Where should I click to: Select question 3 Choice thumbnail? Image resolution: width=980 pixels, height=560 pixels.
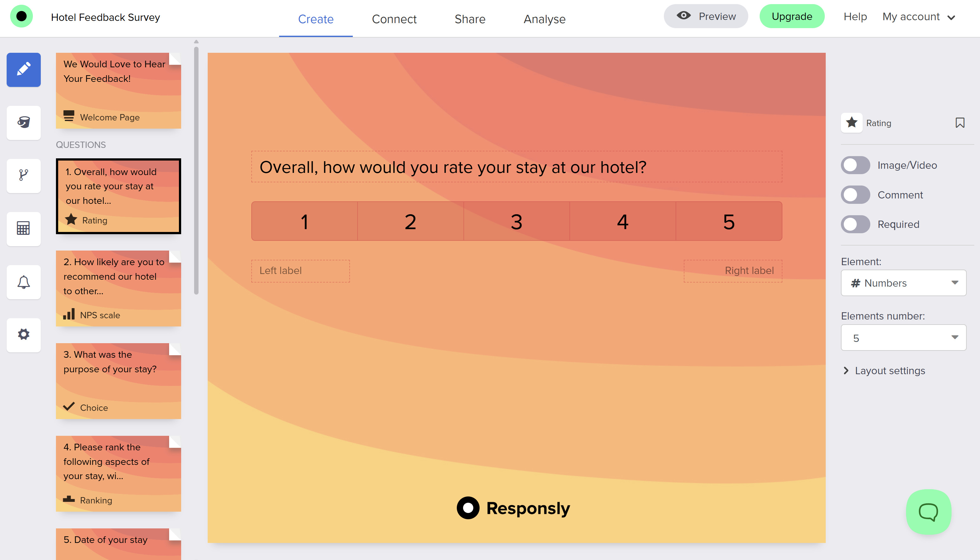[119, 381]
